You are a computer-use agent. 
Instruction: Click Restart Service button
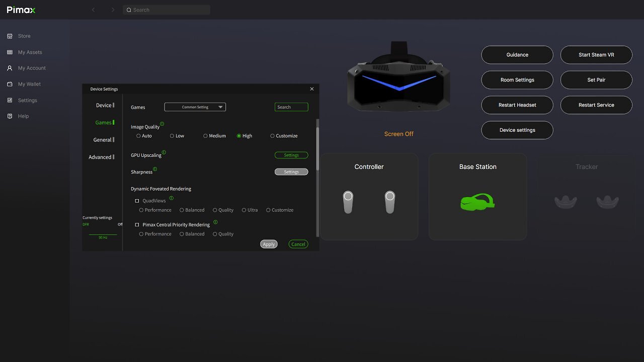pos(596,105)
